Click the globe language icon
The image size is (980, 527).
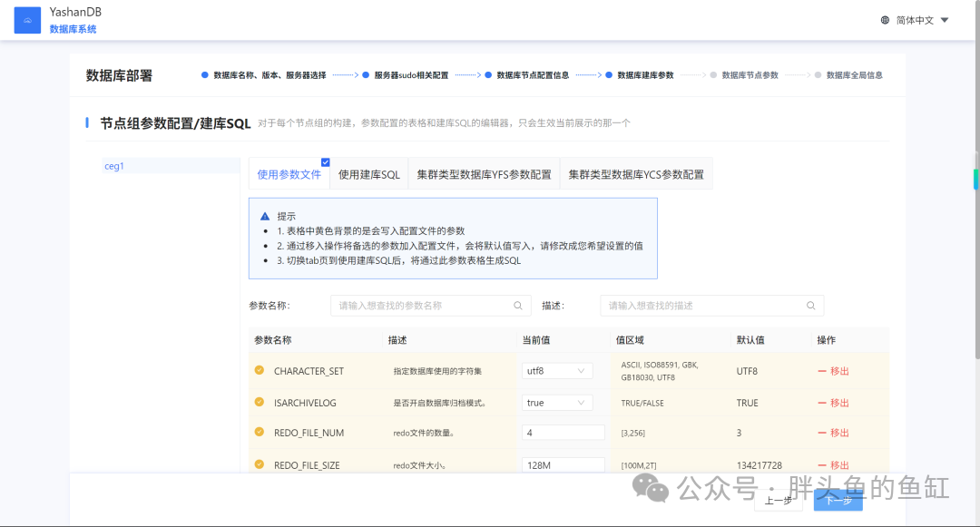tap(885, 20)
